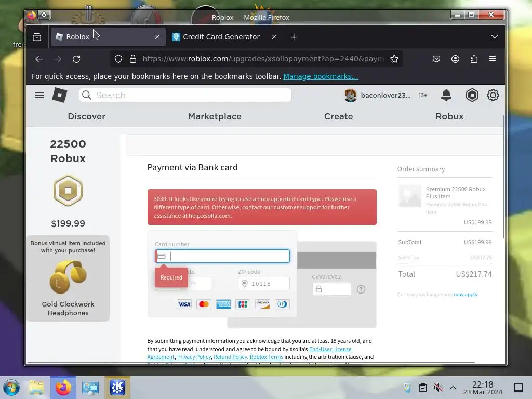
Task: Go back with the back arrow
Action: [x=39, y=59]
